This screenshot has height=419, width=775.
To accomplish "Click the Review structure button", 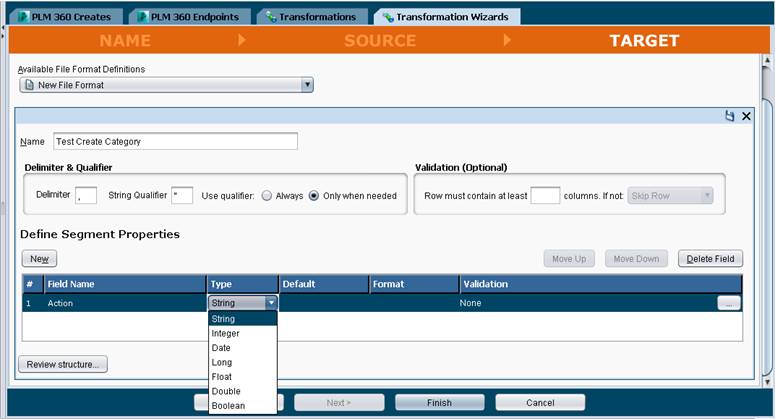I will pyautogui.click(x=63, y=364).
